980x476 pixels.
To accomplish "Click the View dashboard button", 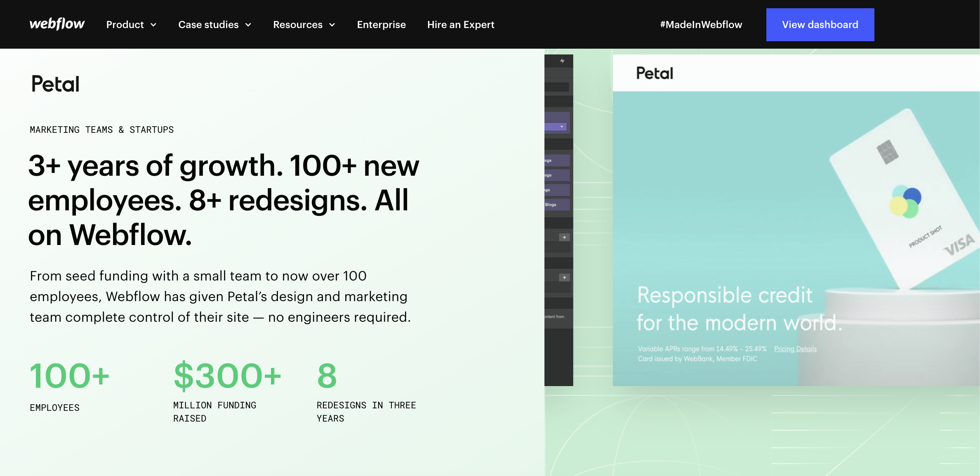I will pyautogui.click(x=820, y=24).
